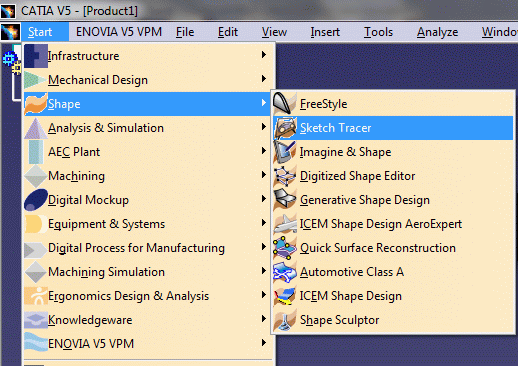Expand the Ergonomics Design & Analysis arrow
Viewport: 518px width, 366px height.
264,295
